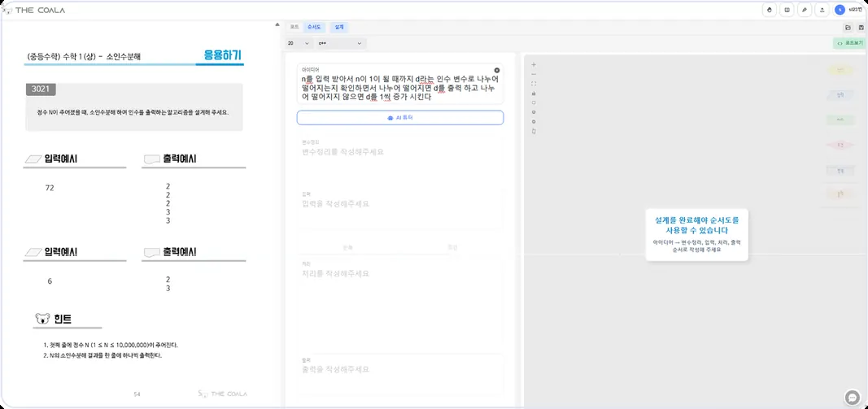This screenshot has width=868, height=409.
Task: Click the fit-view icon on flowchart canvas
Action: tap(534, 84)
